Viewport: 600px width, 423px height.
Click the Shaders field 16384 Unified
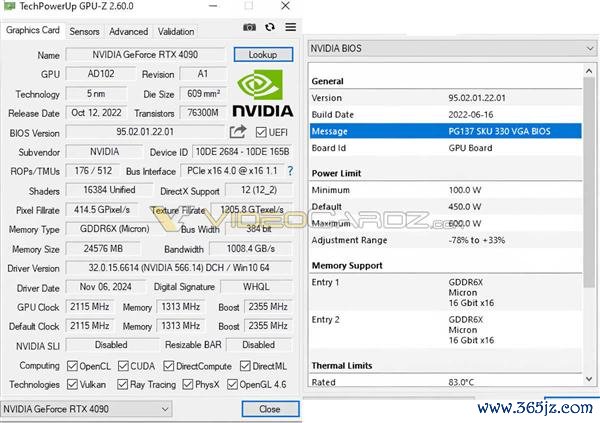(x=109, y=190)
